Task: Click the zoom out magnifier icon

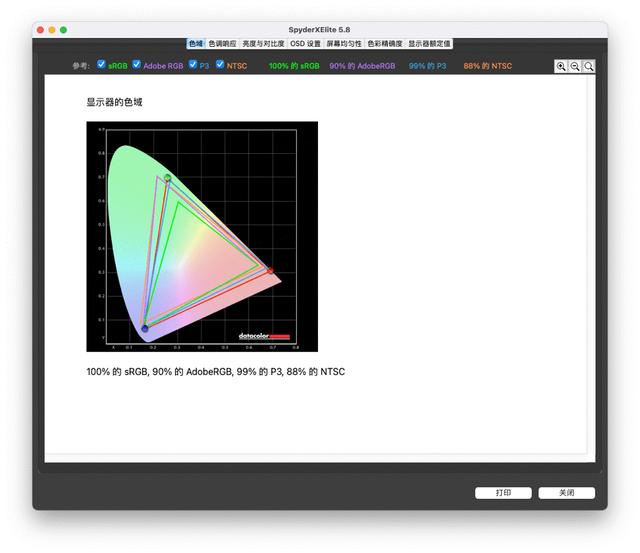Action: coord(575,66)
